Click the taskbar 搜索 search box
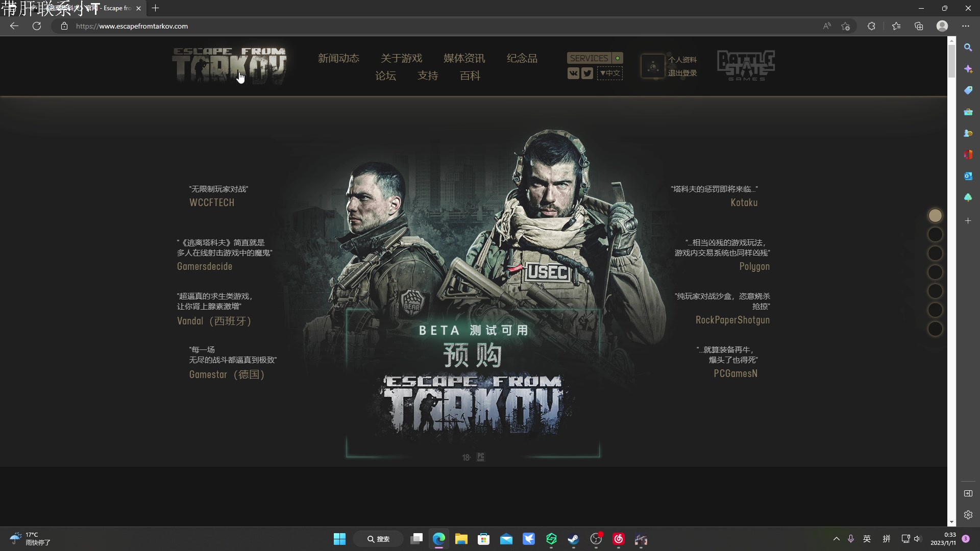 pos(378,539)
